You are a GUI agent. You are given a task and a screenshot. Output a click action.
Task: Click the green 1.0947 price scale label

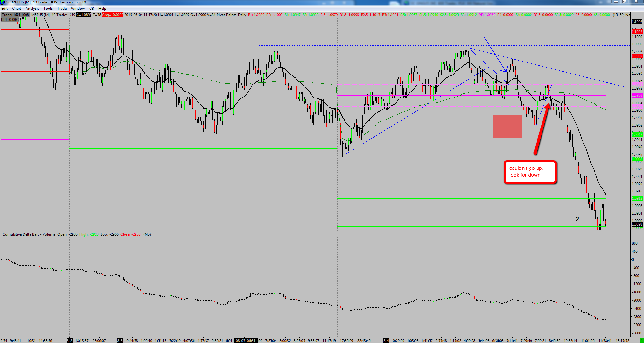(x=637, y=135)
